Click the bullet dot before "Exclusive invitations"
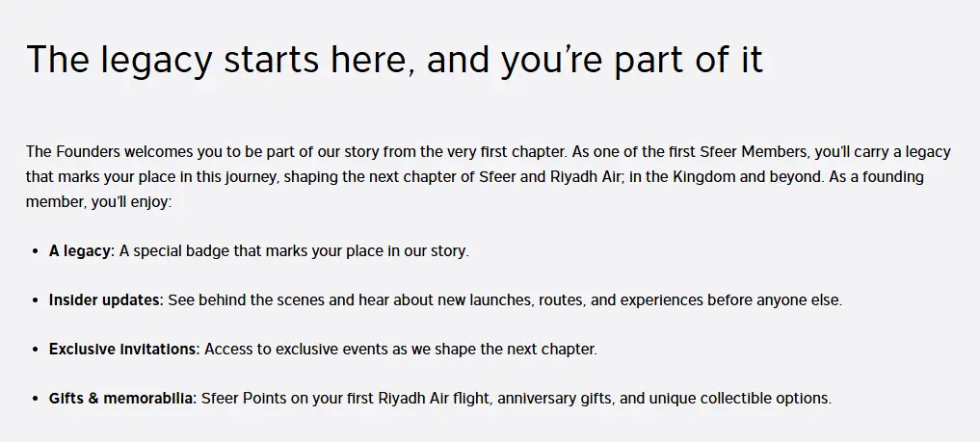Viewport: 980px width, 442px height. [35, 350]
